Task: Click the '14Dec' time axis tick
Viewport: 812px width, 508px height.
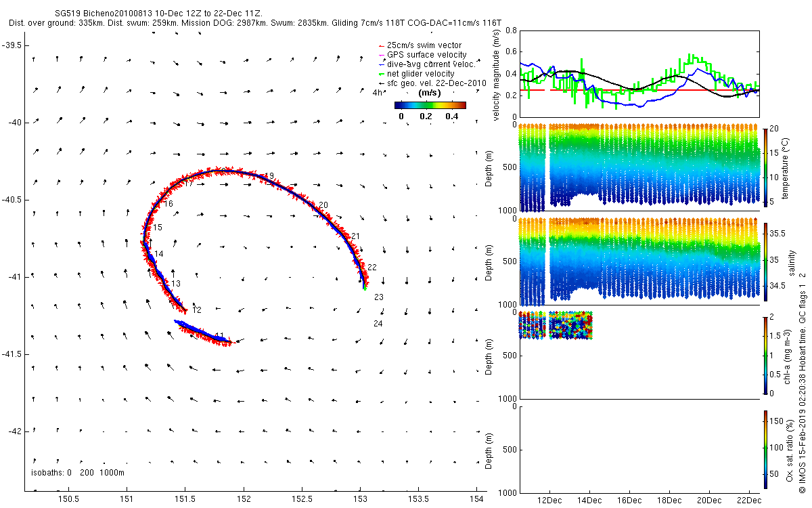Action: click(x=590, y=500)
